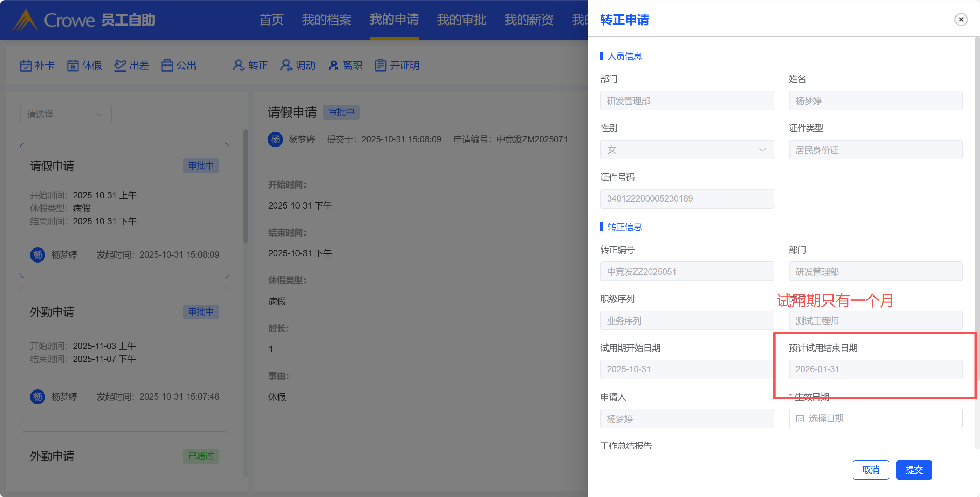Click the 离职 resignation icon
This screenshot has height=497, width=980.
click(334, 66)
